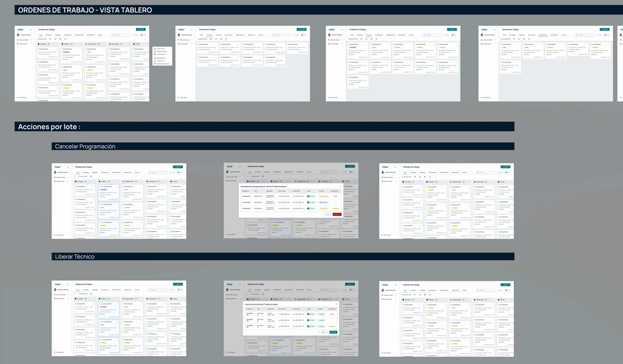Click the Nueva OT button

pos(141,29)
